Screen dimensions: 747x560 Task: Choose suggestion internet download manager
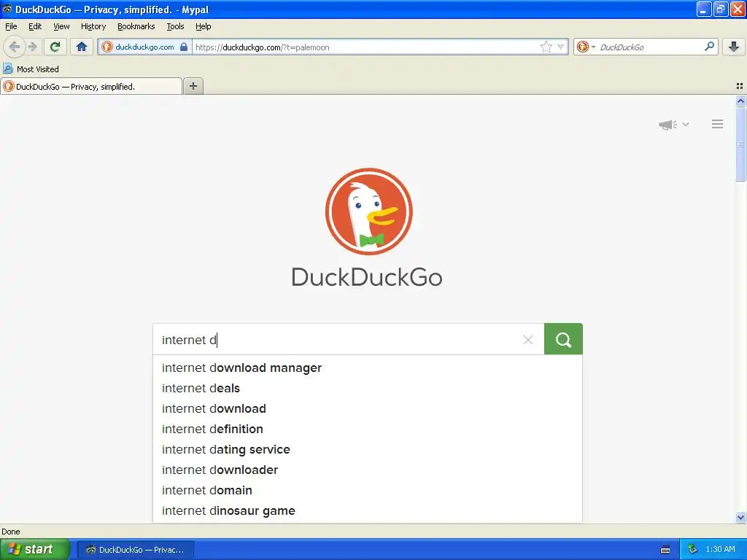click(368, 367)
